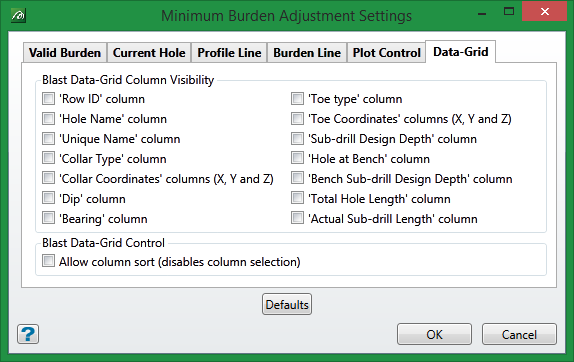Check the 'Unique Name' column option
The width and height of the screenshot is (574, 362).
click(x=48, y=138)
